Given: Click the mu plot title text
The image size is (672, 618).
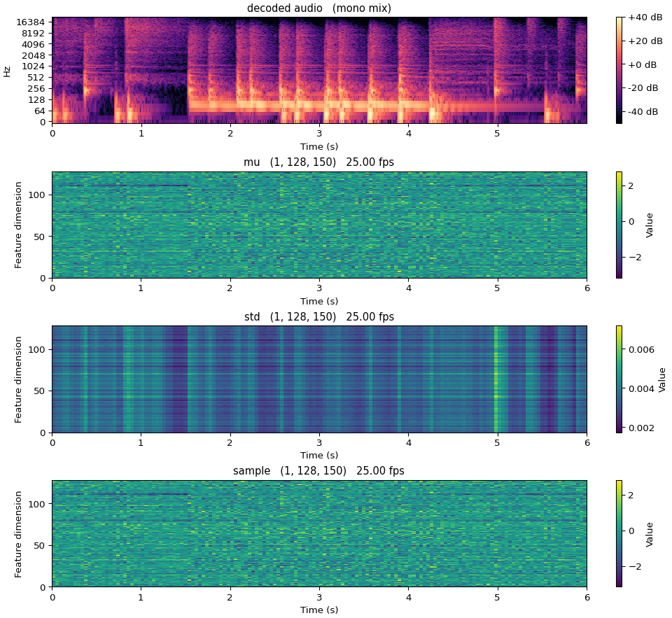Looking at the screenshot, I should click(x=319, y=162).
